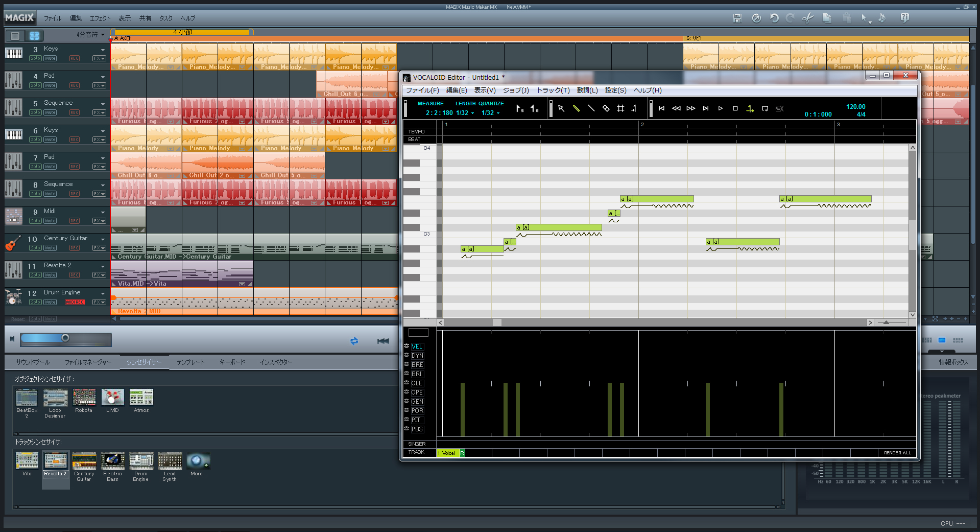This screenshot has width=980, height=532.
Task: Click the end marker flag icon
Action: 534,108
